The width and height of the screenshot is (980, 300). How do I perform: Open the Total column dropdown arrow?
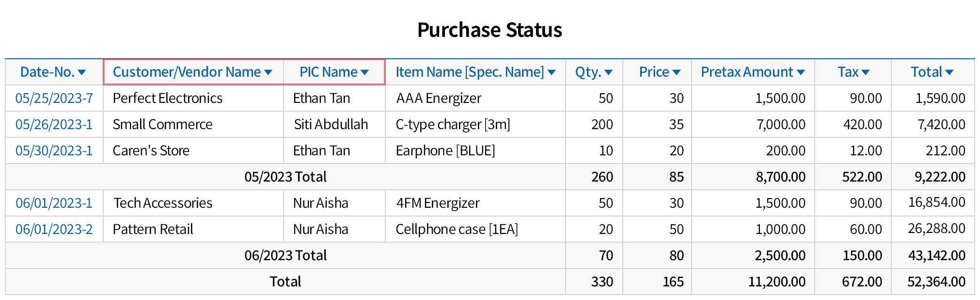[949, 72]
